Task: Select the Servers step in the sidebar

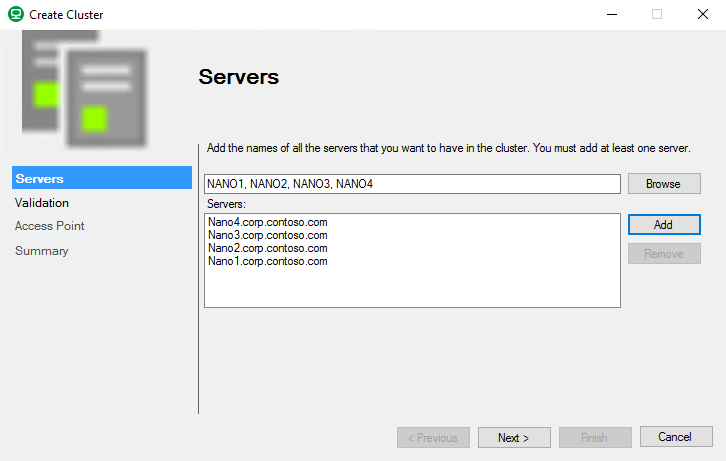Action: tap(102, 178)
